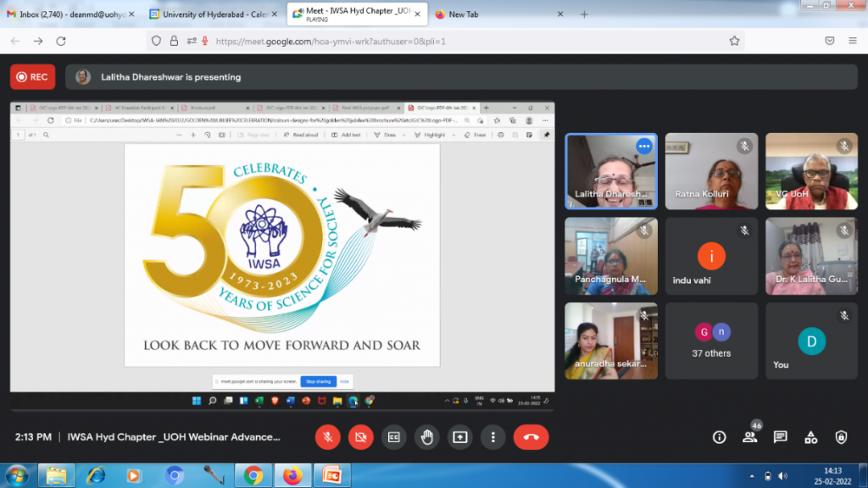Click the Lalitha Dhareshwar is presenting banner
Viewport: 868px width, 488px height.
tap(462, 77)
